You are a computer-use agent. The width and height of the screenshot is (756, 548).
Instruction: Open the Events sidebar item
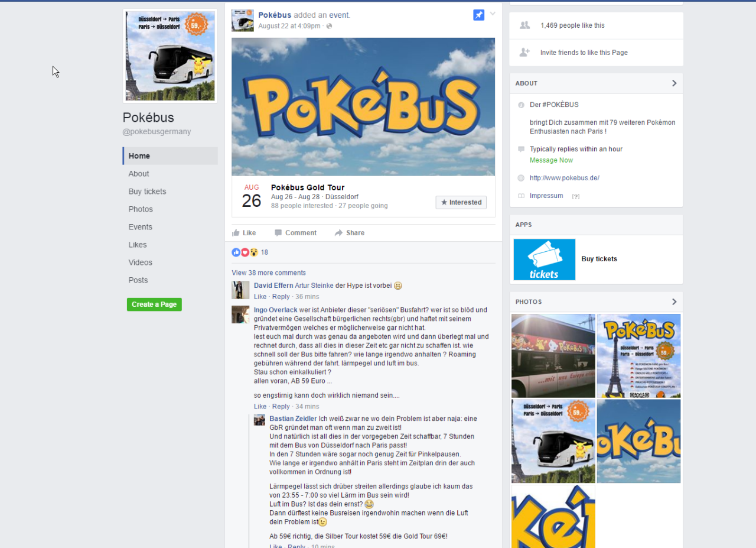click(141, 227)
